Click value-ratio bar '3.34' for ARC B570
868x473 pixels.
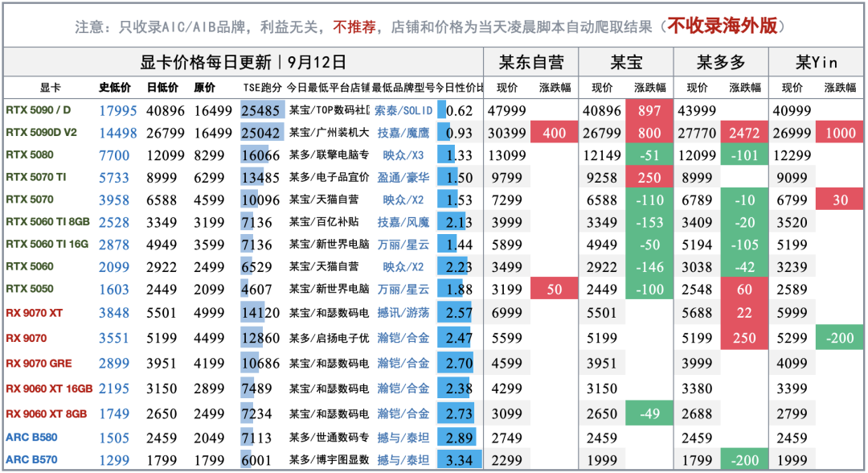click(460, 459)
